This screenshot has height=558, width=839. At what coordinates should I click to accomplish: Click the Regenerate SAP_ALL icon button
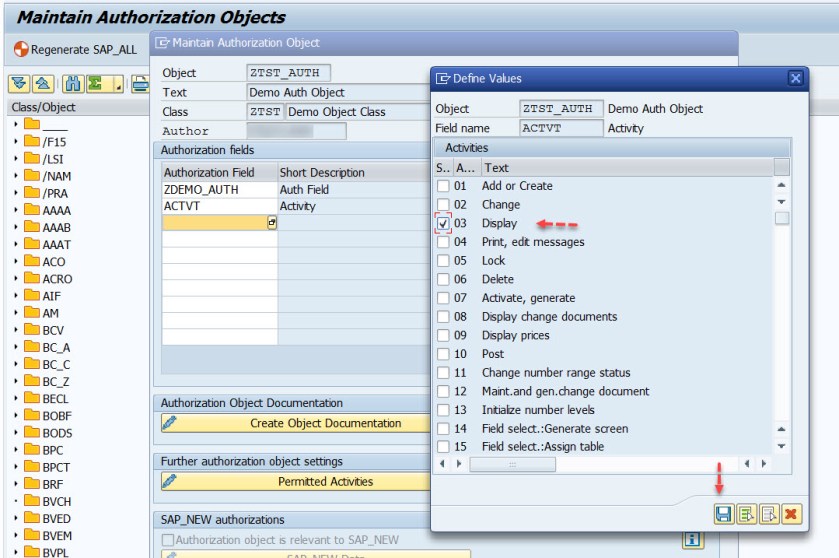tap(21, 49)
